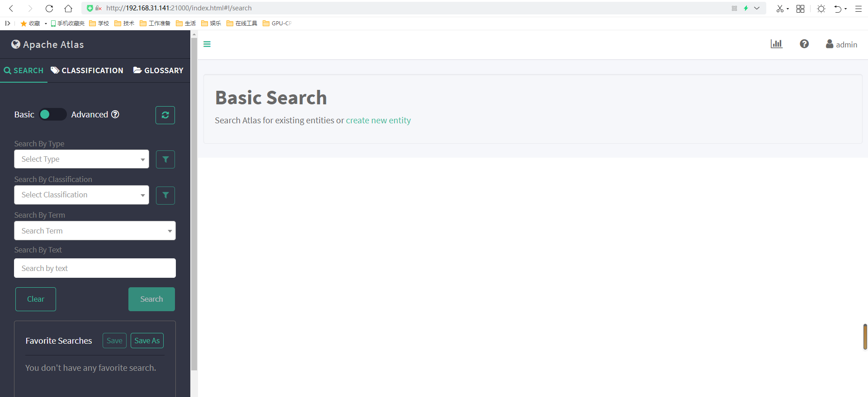Go to the browser home icon
This screenshot has width=868, height=397.
(68, 8)
